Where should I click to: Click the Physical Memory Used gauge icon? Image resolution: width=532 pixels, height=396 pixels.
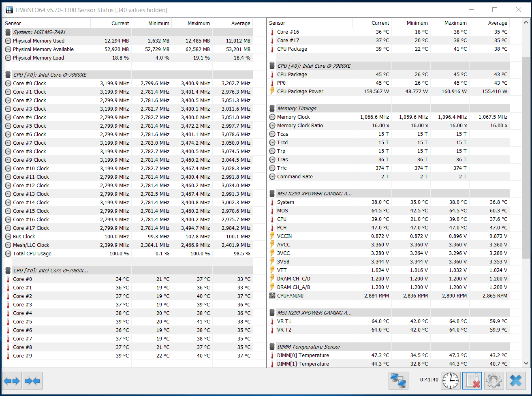coord(8,41)
